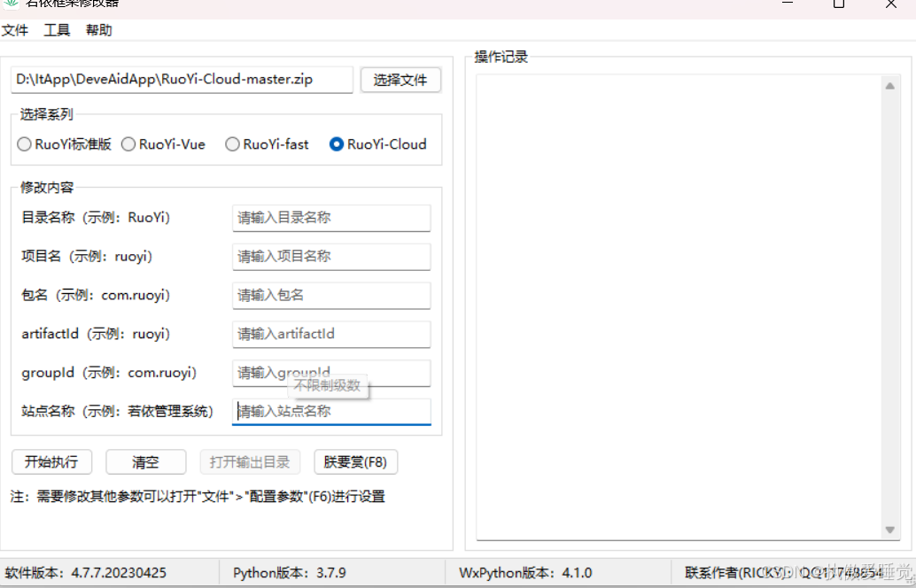Click the artifactId input field
Viewport: 916px width, 588px height.
pyautogui.click(x=331, y=334)
